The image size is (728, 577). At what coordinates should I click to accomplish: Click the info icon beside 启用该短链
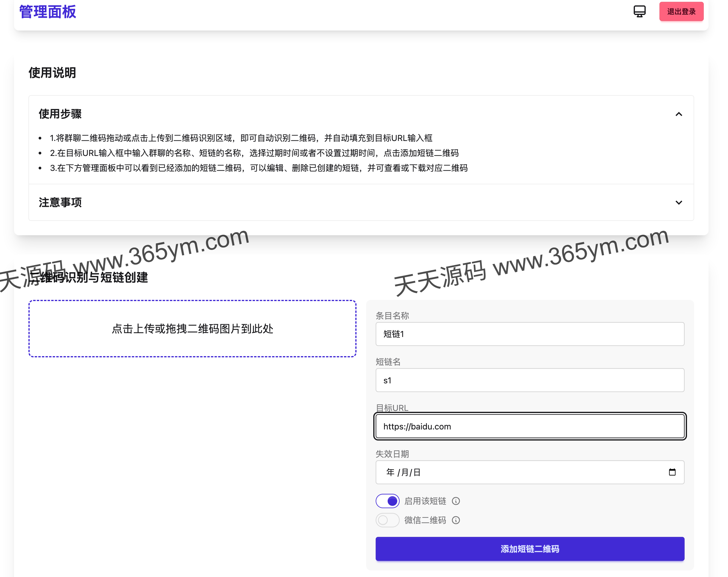coord(456,501)
